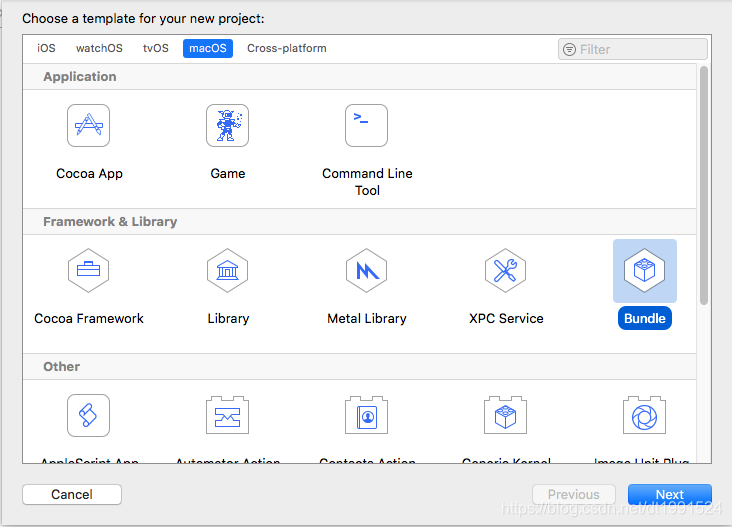Viewport: 732px width, 527px height.
Task: Switch to the iOS tab
Action: 46,49
